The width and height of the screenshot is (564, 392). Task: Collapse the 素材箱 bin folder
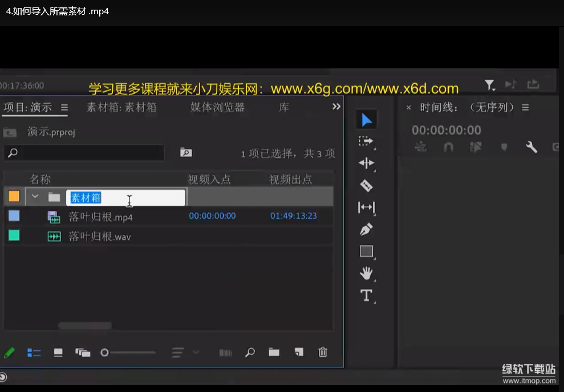pos(35,197)
